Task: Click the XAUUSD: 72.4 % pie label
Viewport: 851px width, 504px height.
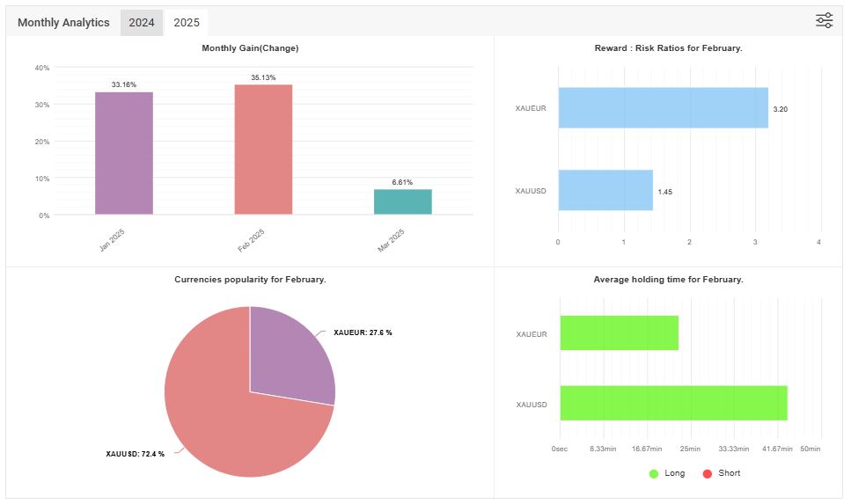Action: point(135,455)
